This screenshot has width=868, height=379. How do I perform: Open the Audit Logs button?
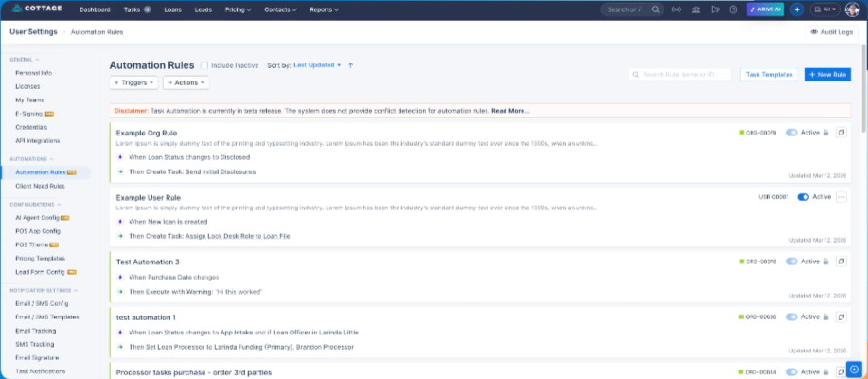point(831,32)
